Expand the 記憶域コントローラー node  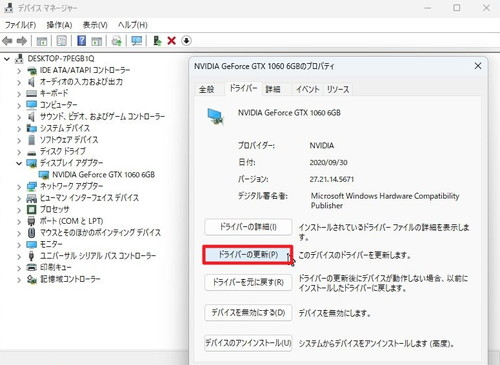19,279
